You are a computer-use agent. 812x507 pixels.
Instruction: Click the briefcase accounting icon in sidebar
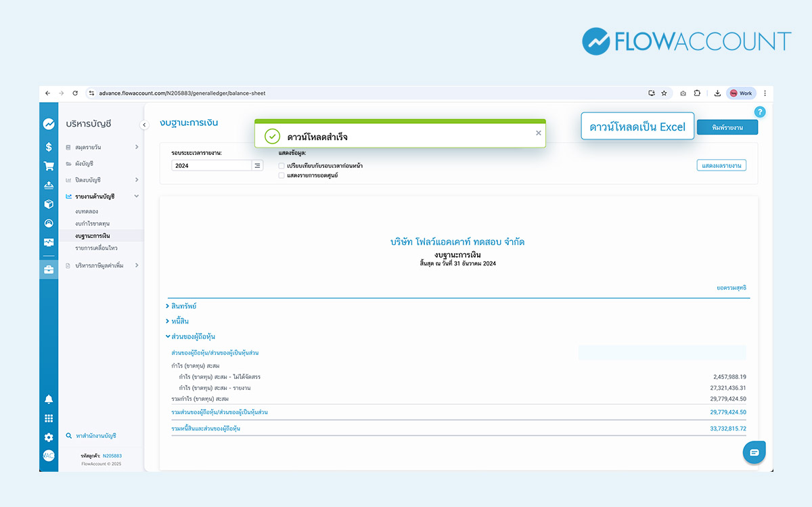tap(49, 270)
